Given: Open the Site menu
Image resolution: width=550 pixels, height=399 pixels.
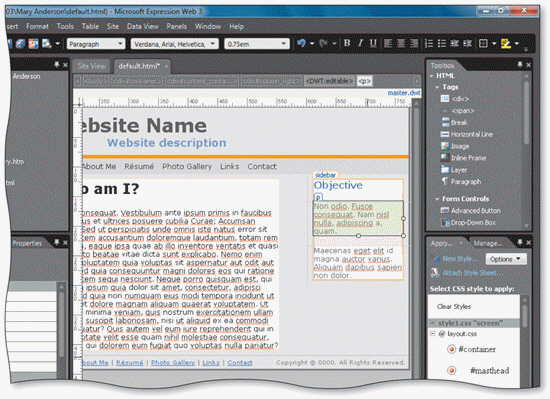Looking at the screenshot, I should point(113,26).
